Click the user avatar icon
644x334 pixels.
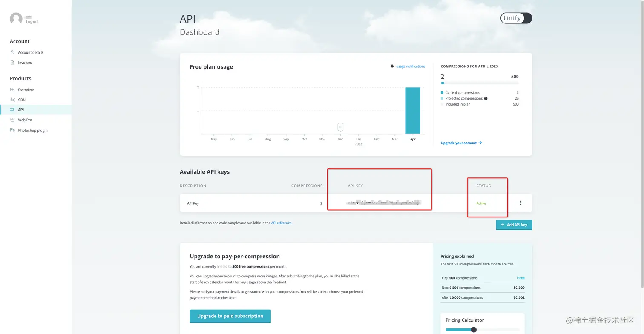[x=16, y=19]
